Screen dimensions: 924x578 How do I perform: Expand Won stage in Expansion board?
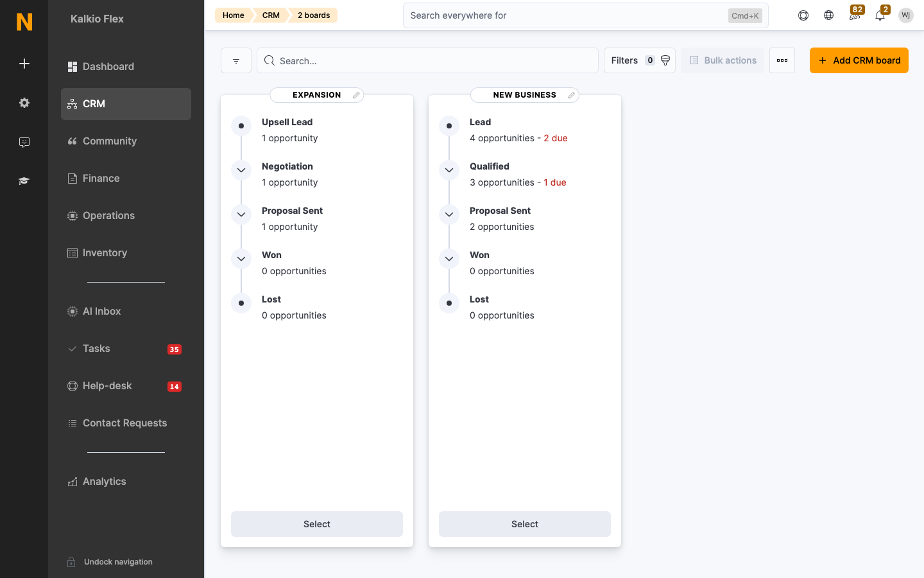click(241, 259)
